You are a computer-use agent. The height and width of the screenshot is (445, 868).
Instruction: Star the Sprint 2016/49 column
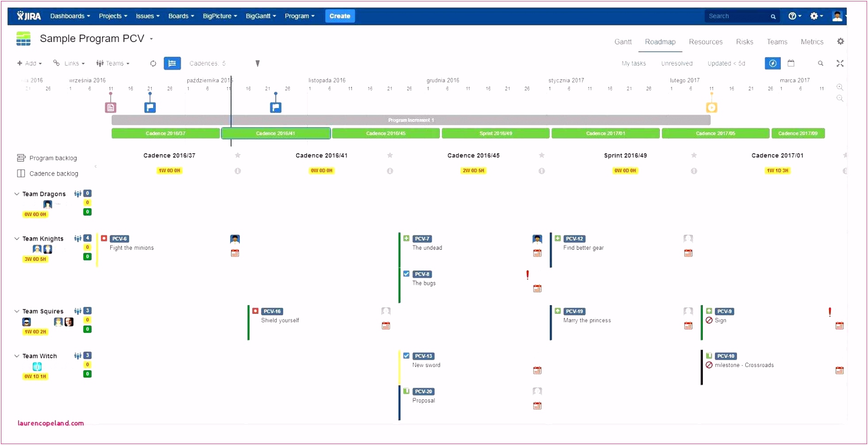[x=694, y=155]
